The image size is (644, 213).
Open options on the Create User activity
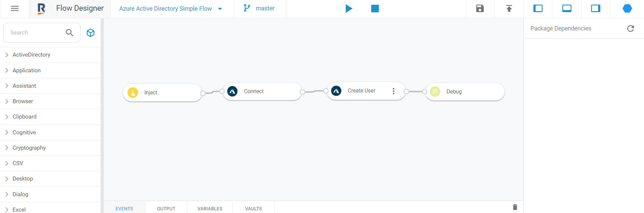pos(393,91)
